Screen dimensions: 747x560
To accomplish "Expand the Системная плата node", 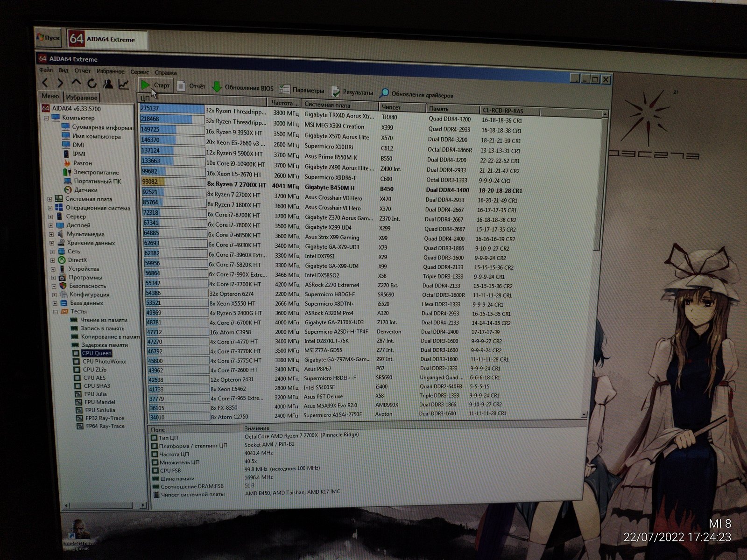I will (50, 199).
